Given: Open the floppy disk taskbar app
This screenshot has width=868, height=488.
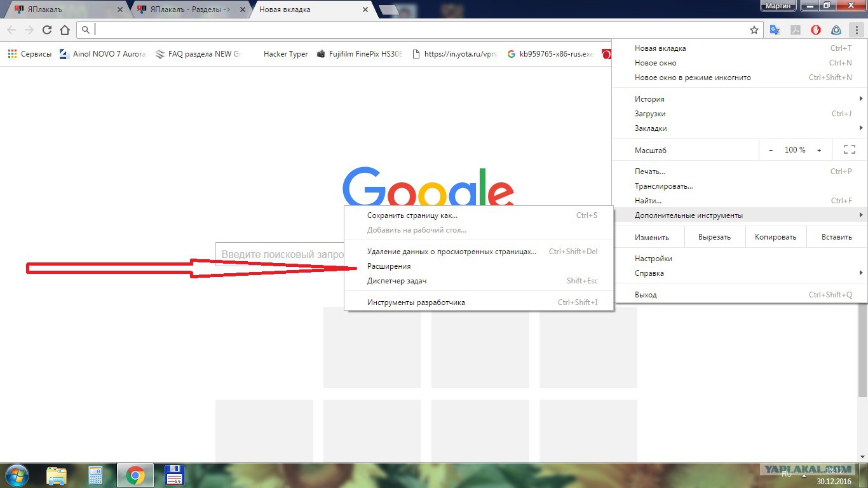Looking at the screenshot, I should [x=174, y=475].
